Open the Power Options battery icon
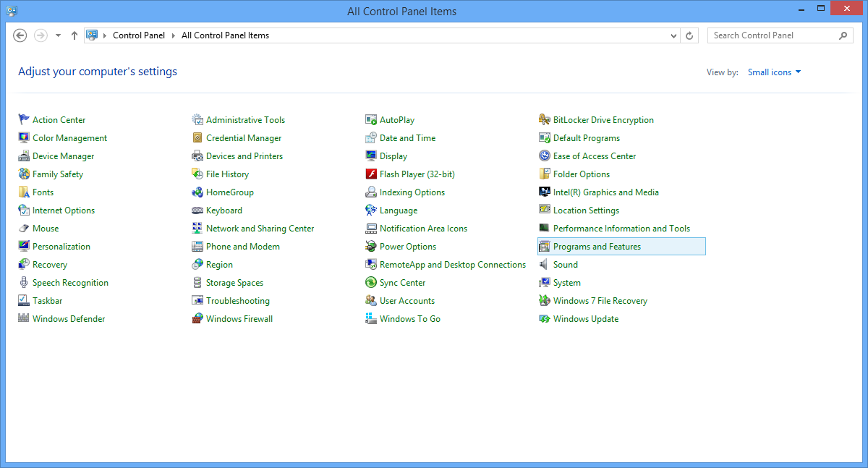Image resolution: width=868 pixels, height=468 pixels. (x=371, y=247)
